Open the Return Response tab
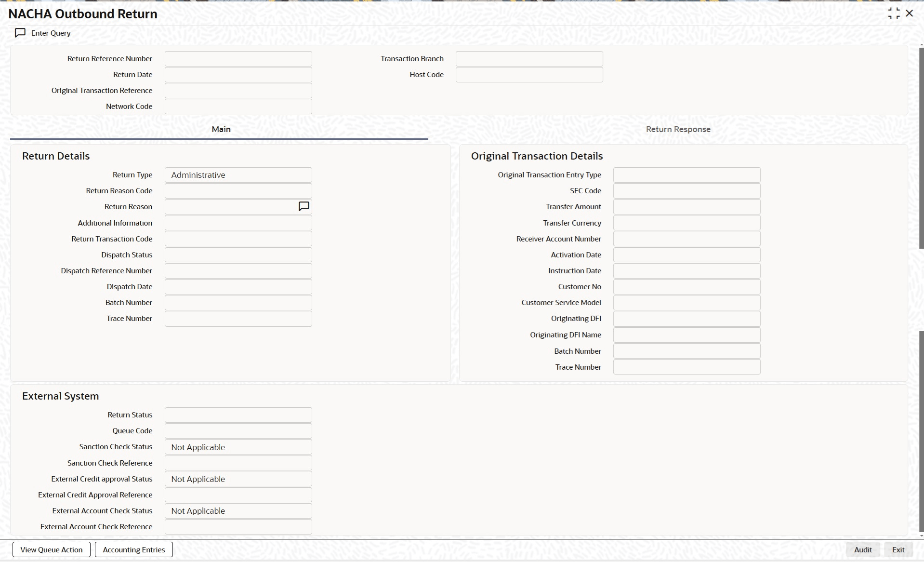The image size is (924, 562). (x=678, y=129)
